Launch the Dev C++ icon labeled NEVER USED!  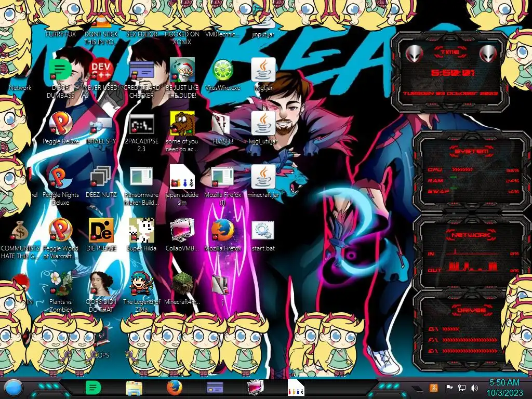point(101,70)
